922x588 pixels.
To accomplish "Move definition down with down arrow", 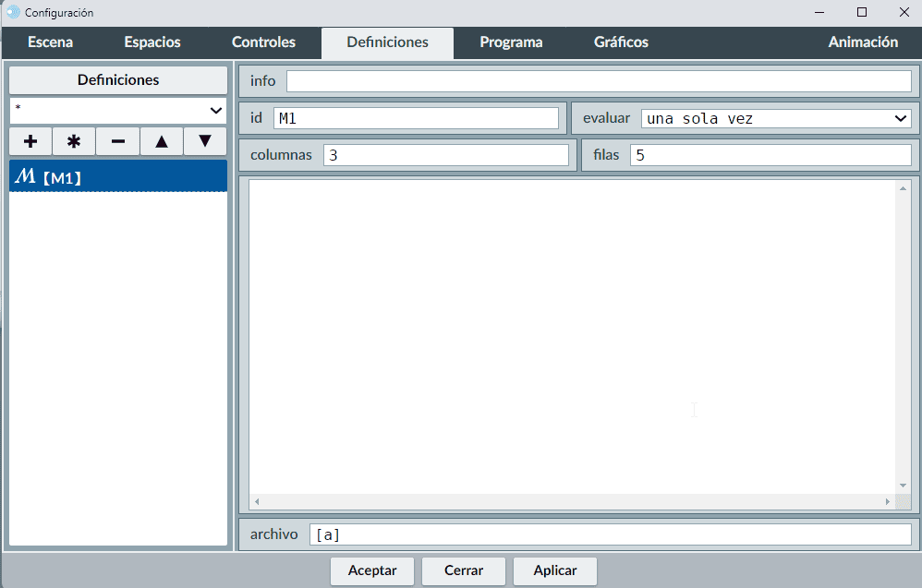I will coord(205,141).
